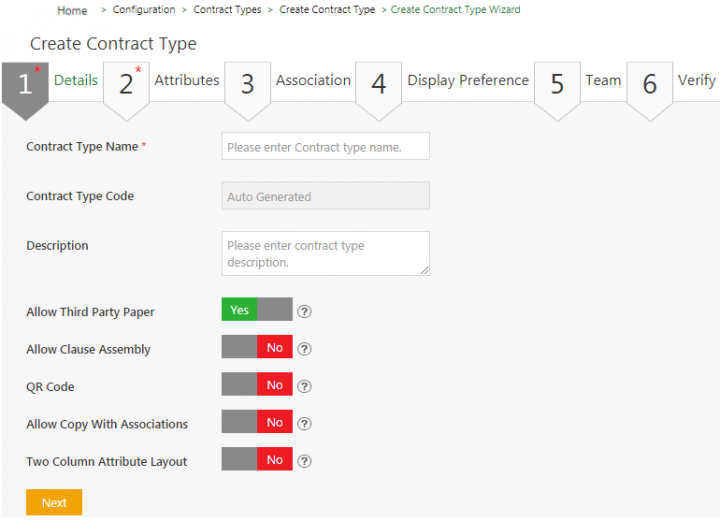Click help icon for Two Column Attribute Layout
720x521 pixels.
coord(305,461)
